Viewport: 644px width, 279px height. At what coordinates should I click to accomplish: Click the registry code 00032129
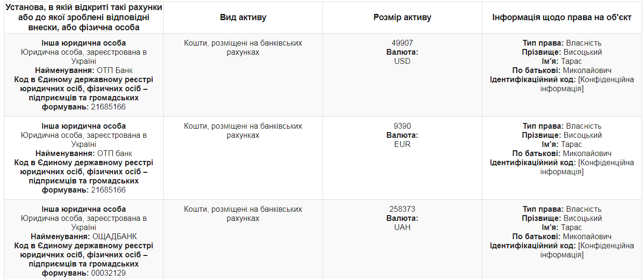pyautogui.click(x=108, y=273)
